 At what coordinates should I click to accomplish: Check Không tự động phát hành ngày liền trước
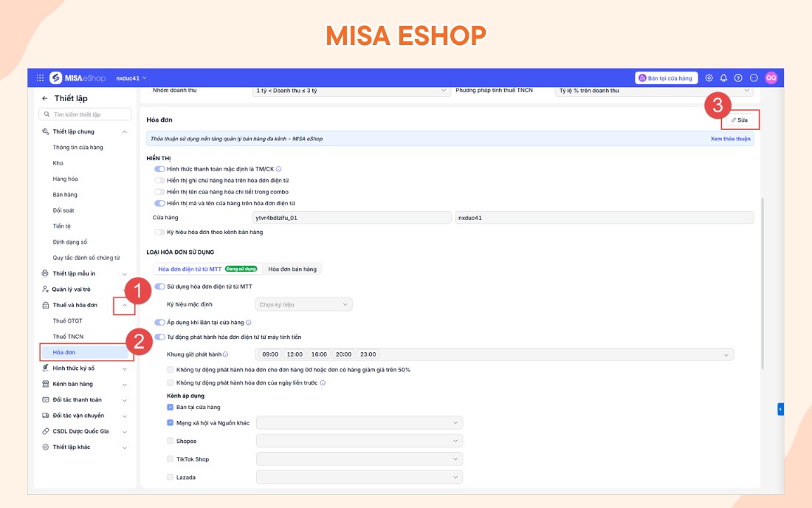pyautogui.click(x=170, y=382)
